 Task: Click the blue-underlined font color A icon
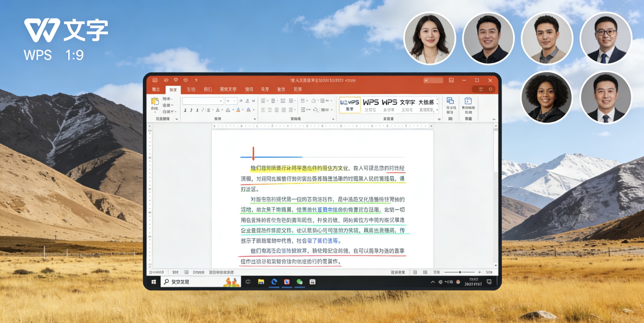248,110
